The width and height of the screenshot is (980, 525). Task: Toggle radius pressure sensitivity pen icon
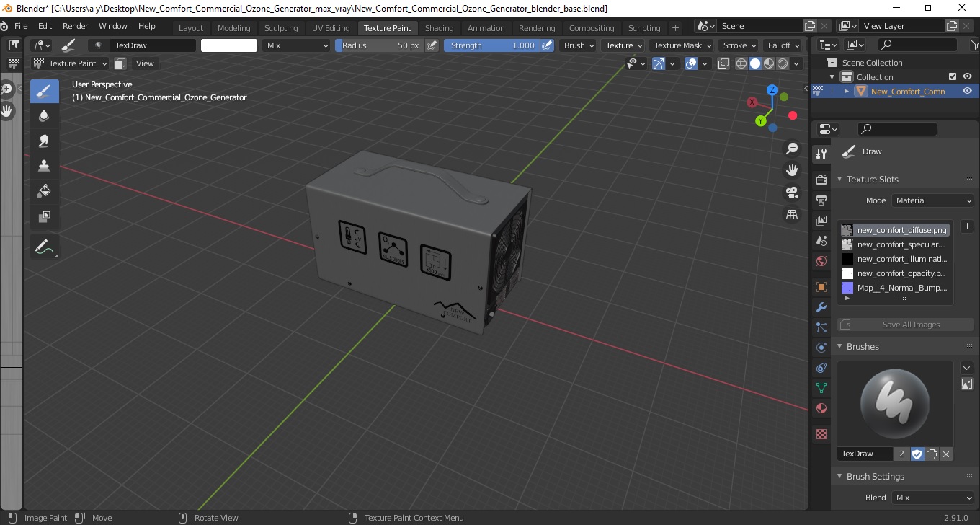point(432,45)
